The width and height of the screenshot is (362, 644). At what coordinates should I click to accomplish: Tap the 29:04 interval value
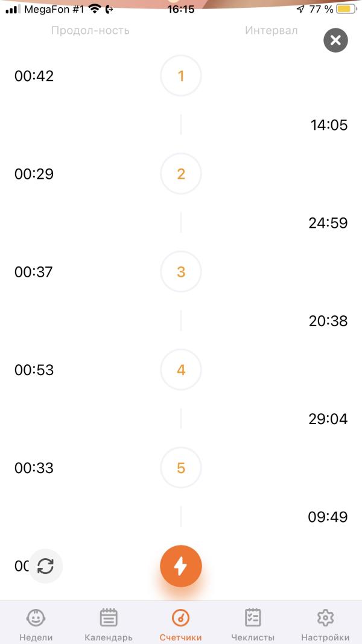coord(328,419)
